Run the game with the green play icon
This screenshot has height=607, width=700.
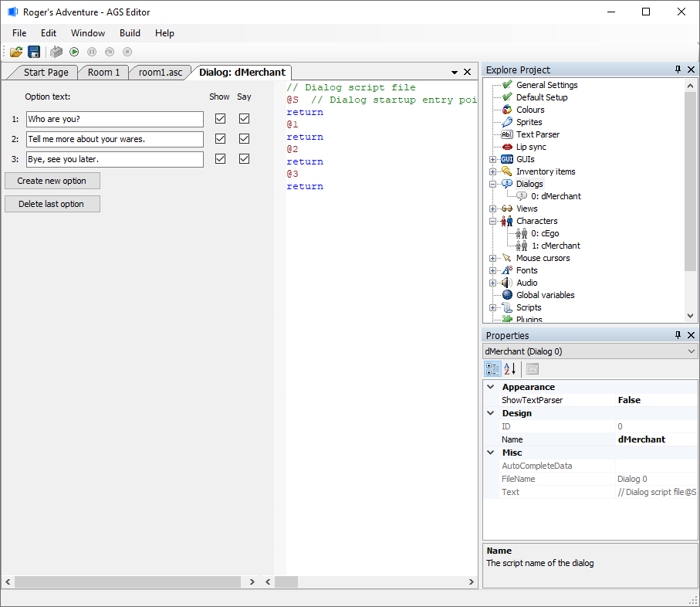[x=74, y=52]
